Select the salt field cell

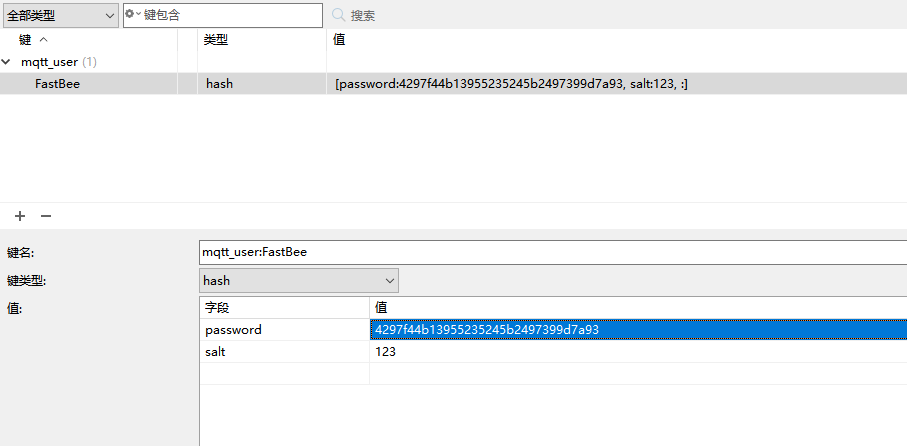click(285, 352)
